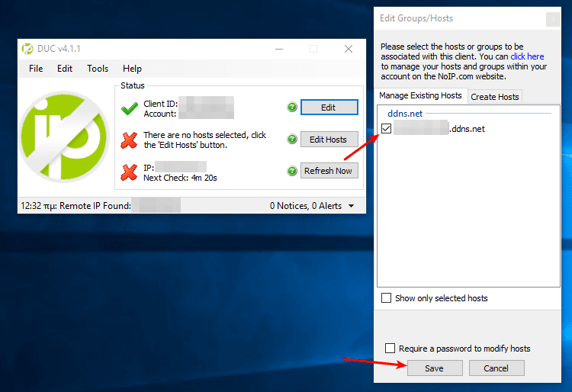Viewport: 572px width, 392px height.
Task: Click red X beside no hosts message
Action: coord(129,140)
